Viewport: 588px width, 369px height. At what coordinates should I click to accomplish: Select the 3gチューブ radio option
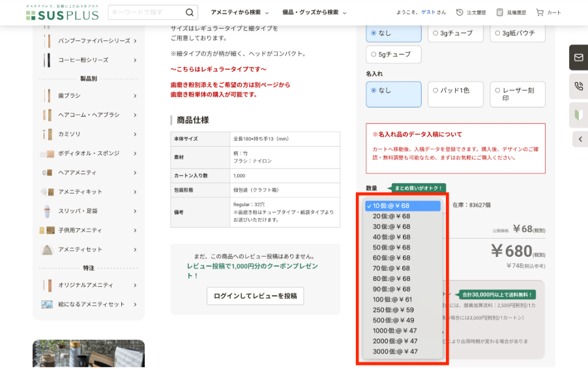pos(455,33)
